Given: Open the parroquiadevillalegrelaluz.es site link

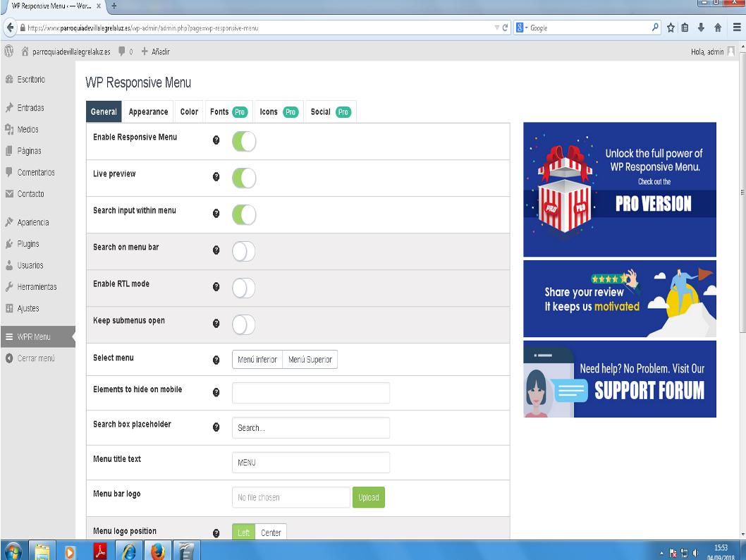Looking at the screenshot, I should point(66,51).
